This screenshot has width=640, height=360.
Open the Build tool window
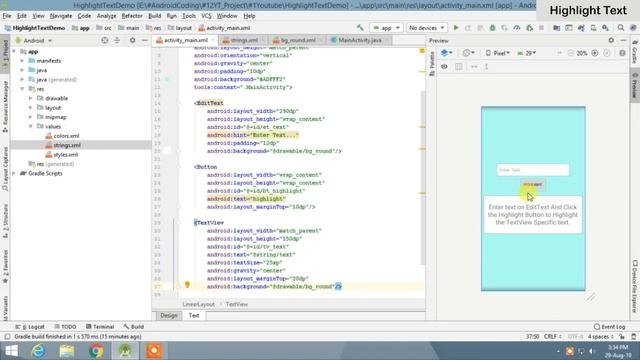[x=134, y=327]
